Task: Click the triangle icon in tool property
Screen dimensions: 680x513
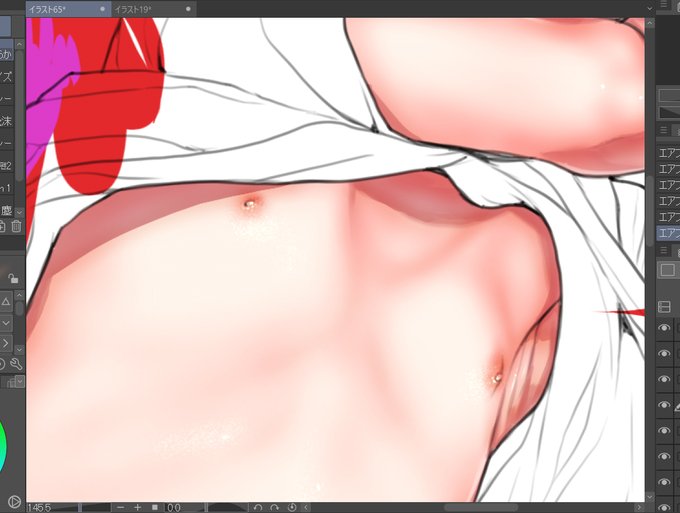Action: tap(6, 301)
